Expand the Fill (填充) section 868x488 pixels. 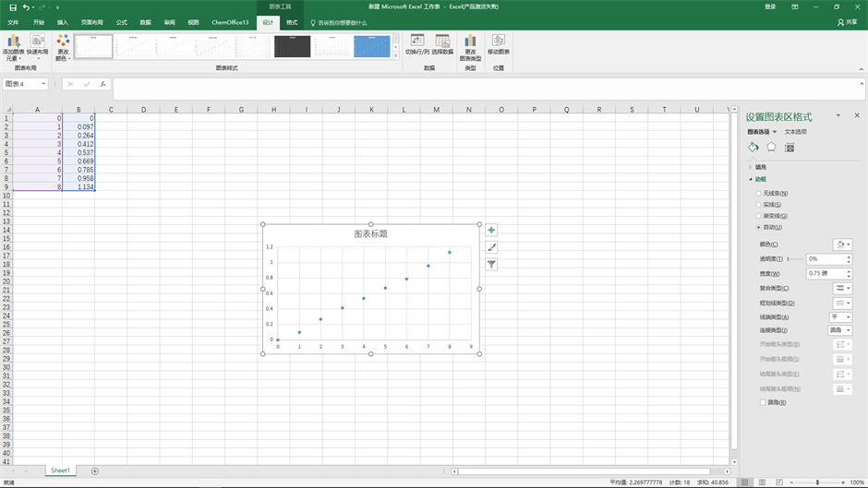tap(760, 167)
